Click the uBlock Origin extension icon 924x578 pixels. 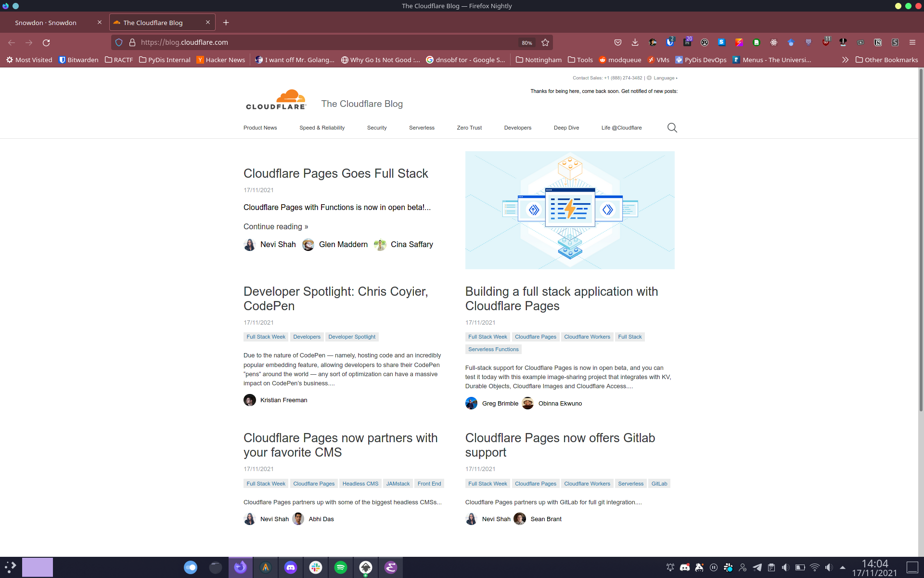click(826, 42)
